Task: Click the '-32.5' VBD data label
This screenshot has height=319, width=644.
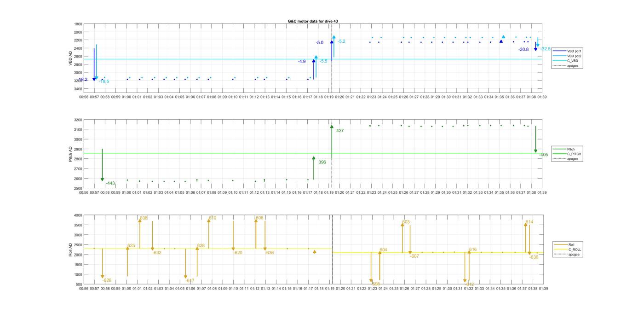Action: (546, 49)
